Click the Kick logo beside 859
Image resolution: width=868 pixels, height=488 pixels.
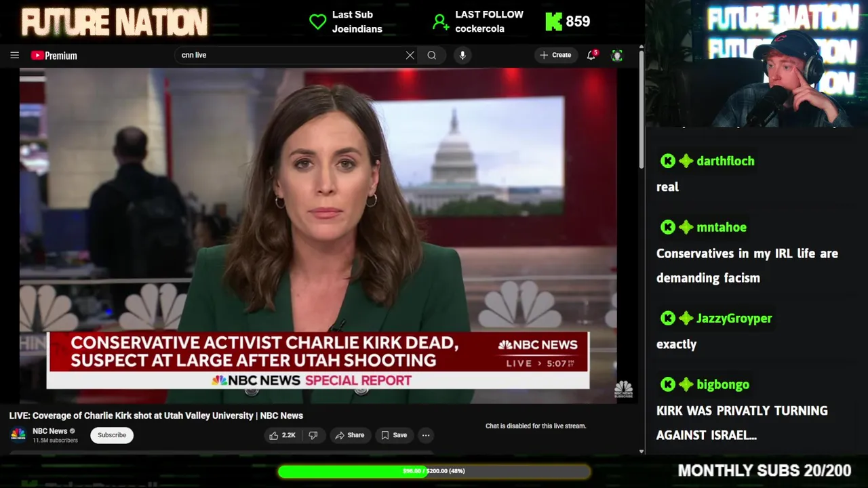[554, 22]
